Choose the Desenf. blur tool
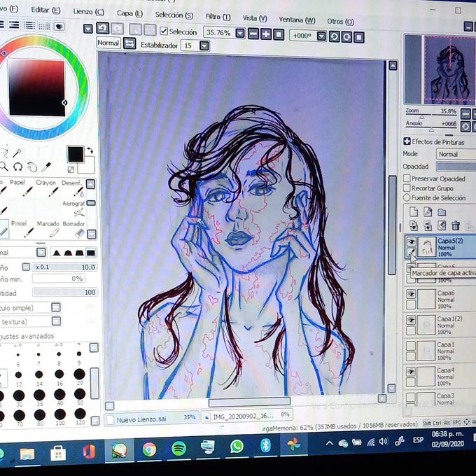 point(73,188)
